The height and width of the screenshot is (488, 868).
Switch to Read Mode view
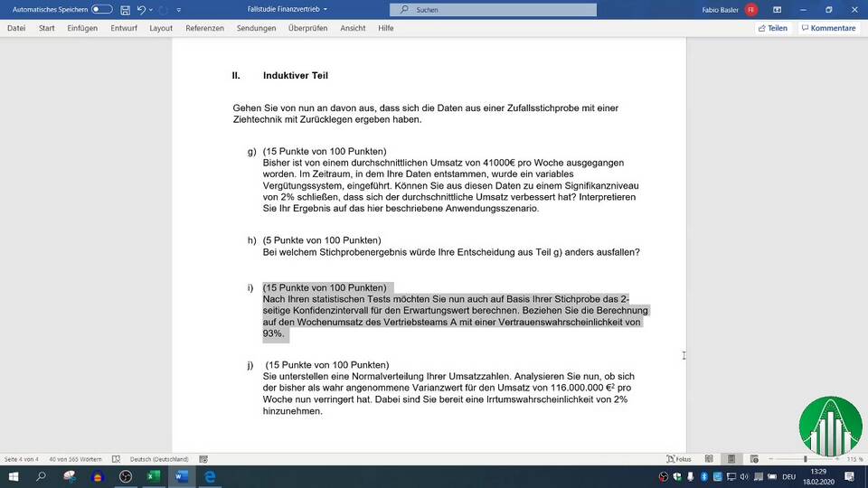[709, 459]
